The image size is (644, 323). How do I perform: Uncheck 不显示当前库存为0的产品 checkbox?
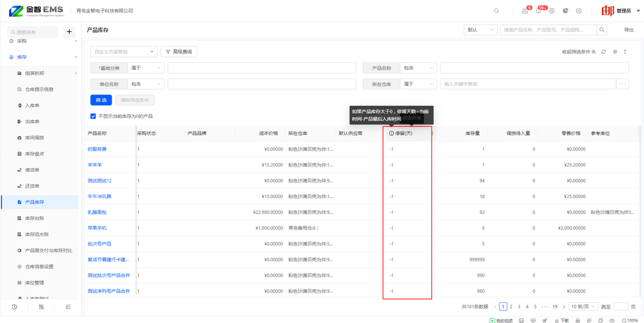click(x=93, y=116)
